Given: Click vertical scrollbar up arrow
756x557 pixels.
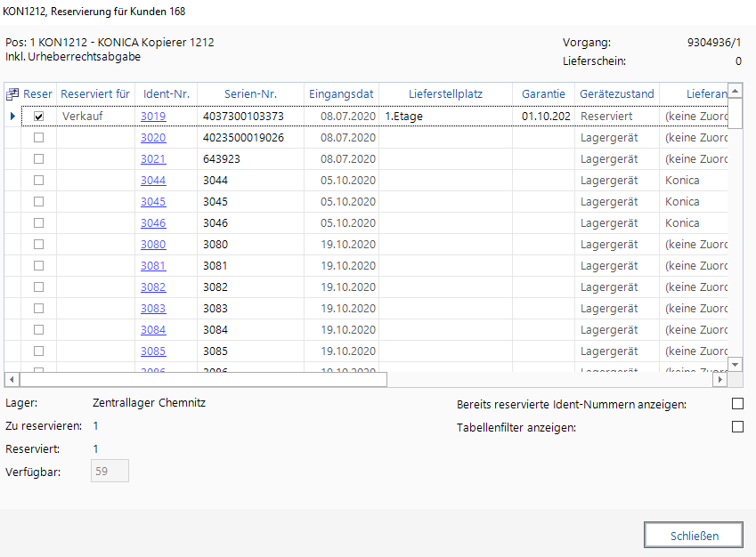Looking at the screenshot, I should (736, 92).
